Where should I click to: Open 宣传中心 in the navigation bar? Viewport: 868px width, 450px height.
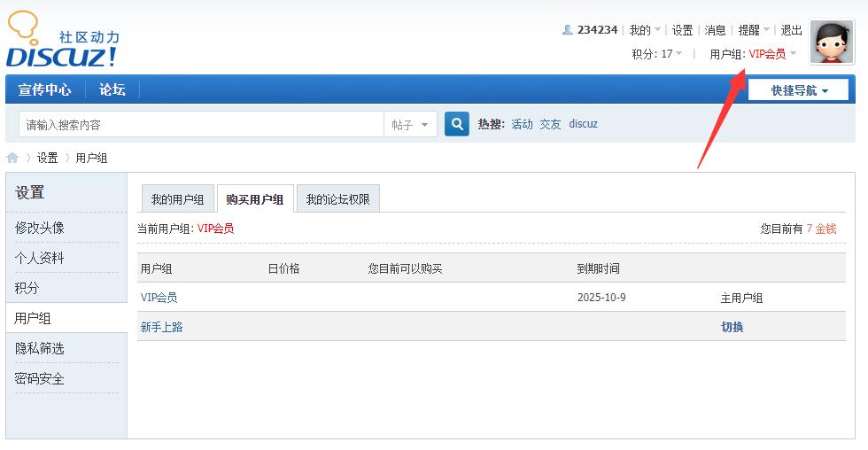pyautogui.click(x=45, y=89)
